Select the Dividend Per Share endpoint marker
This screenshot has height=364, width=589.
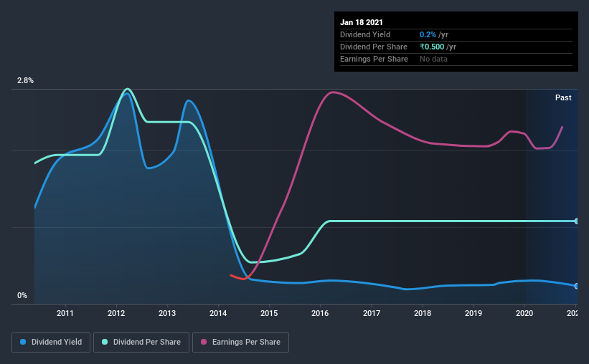pos(577,221)
